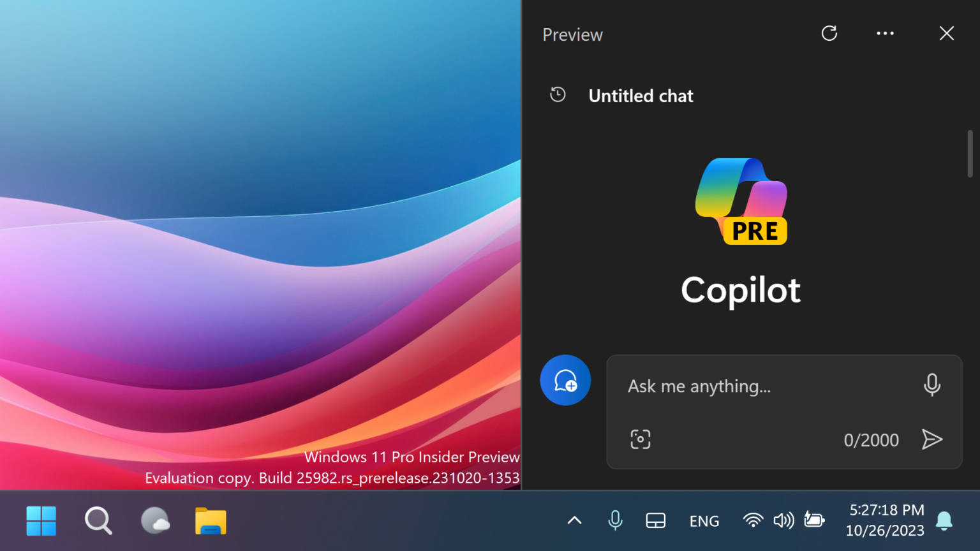Open the ENG language switcher
The width and height of the screenshot is (980, 551).
pos(704,520)
